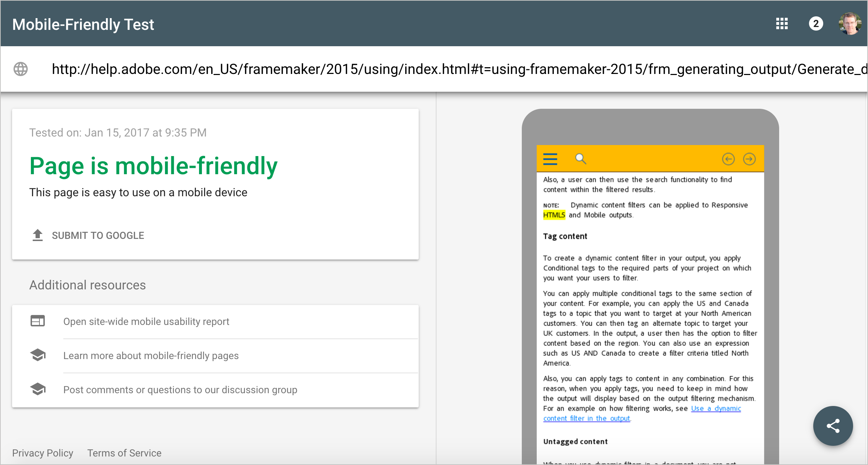Viewport: 868px width, 465px height.
Task: Click next arrow in phone preview
Action: [750, 159]
